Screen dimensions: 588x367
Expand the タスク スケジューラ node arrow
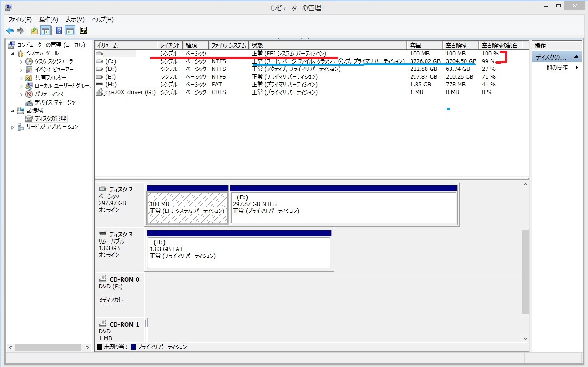click(21, 61)
